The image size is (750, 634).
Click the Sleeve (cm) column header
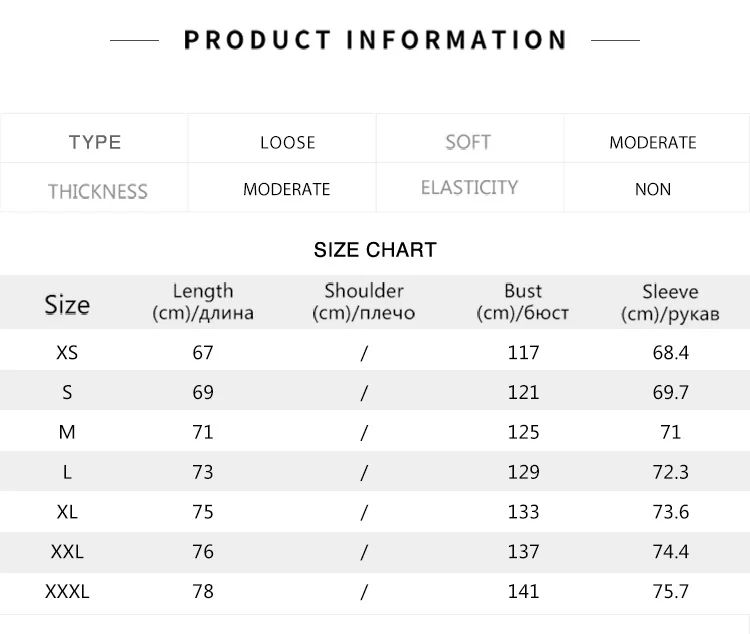coord(670,301)
